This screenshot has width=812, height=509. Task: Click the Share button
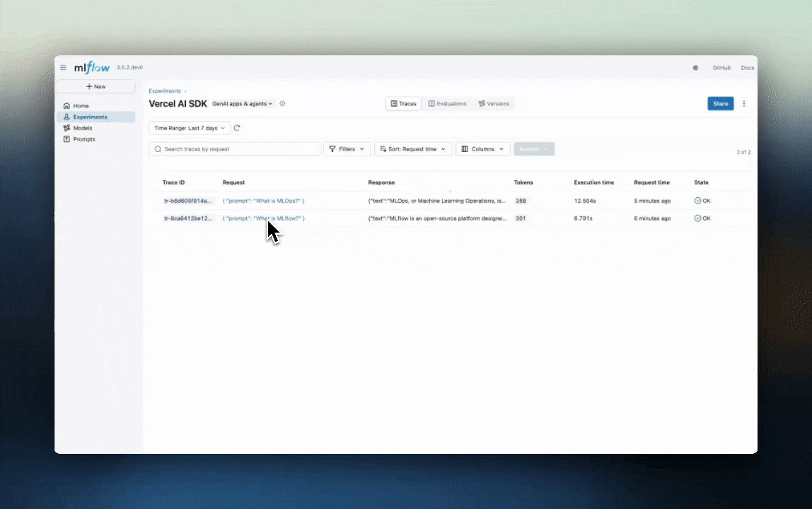pos(720,103)
